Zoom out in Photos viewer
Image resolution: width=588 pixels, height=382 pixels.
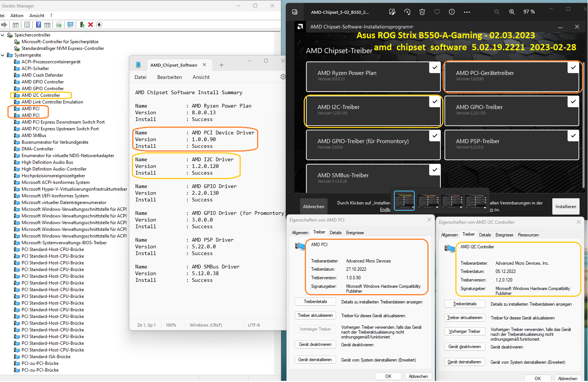point(497,12)
